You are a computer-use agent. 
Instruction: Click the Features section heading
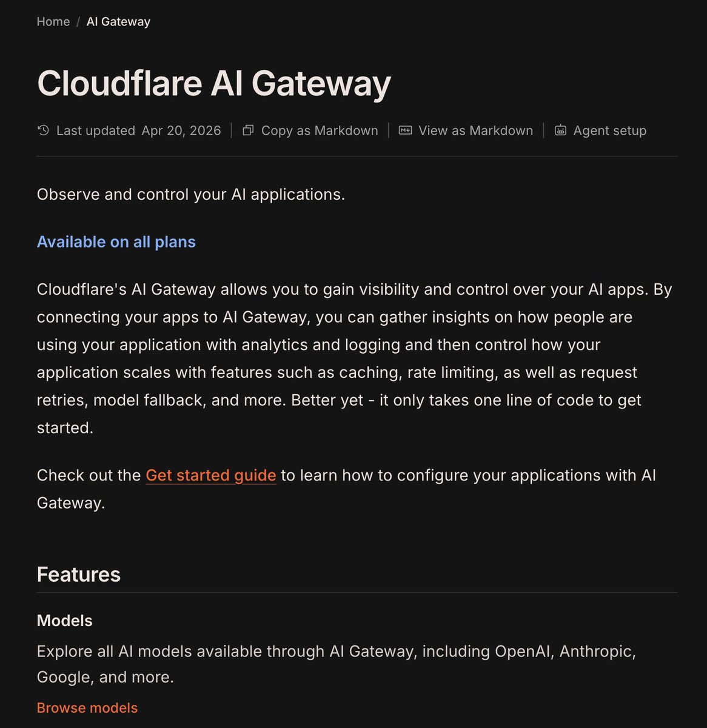pyautogui.click(x=79, y=575)
